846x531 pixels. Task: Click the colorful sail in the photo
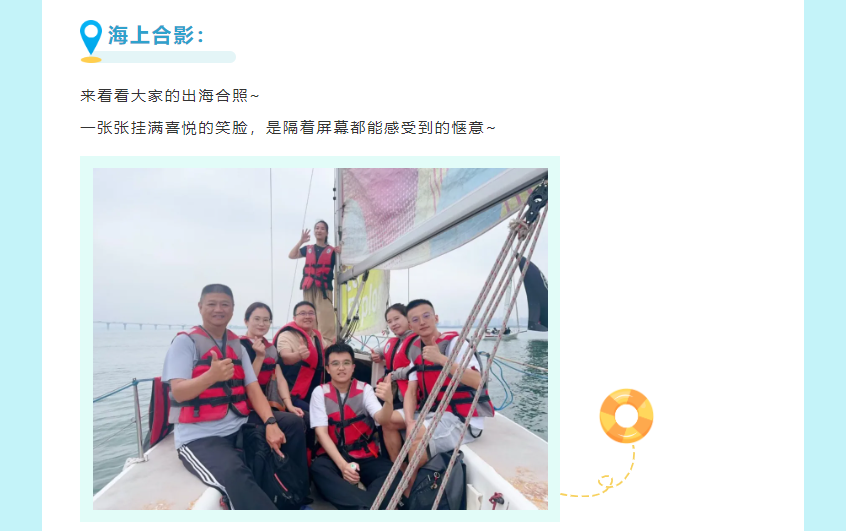click(x=432, y=216)
